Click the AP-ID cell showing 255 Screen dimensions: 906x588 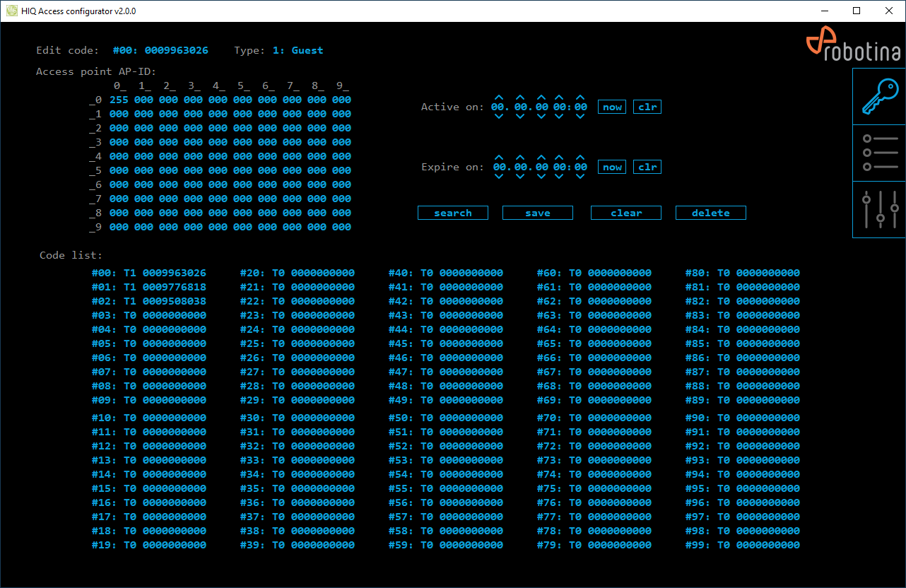118,100
